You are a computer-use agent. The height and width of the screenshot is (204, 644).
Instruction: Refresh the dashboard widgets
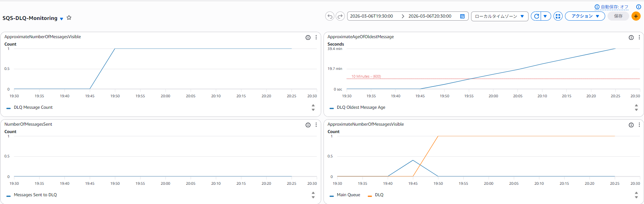click(x=536, y=16)
